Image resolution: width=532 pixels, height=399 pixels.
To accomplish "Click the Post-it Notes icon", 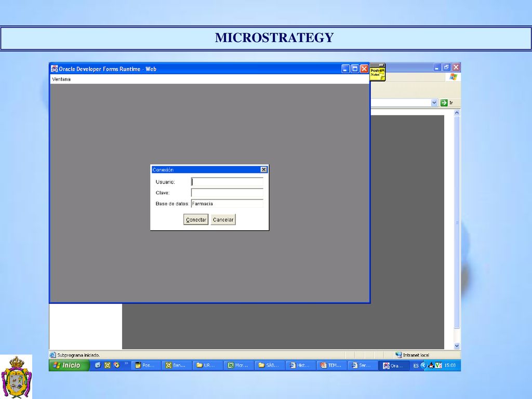I will click(x=378, y=73).
